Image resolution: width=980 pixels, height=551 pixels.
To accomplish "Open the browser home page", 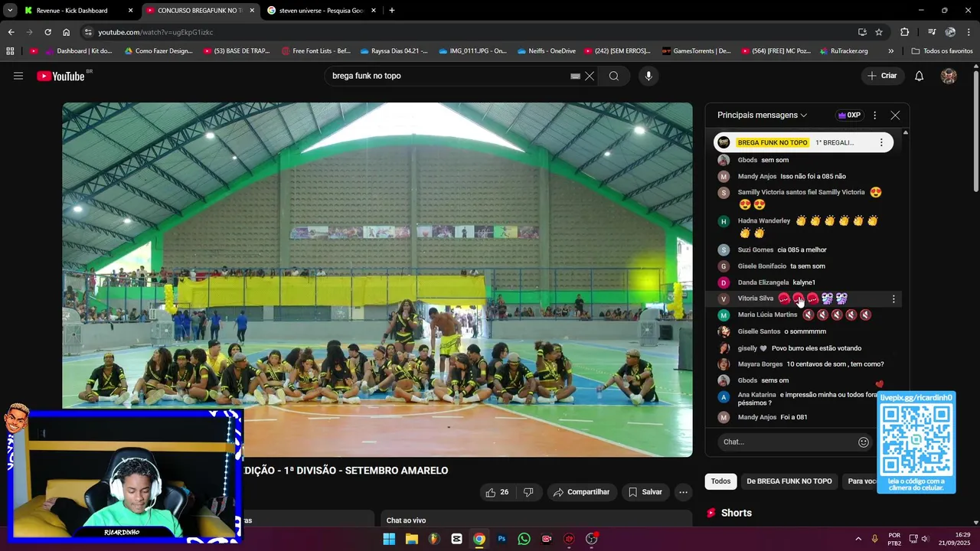I will (66, 32).
